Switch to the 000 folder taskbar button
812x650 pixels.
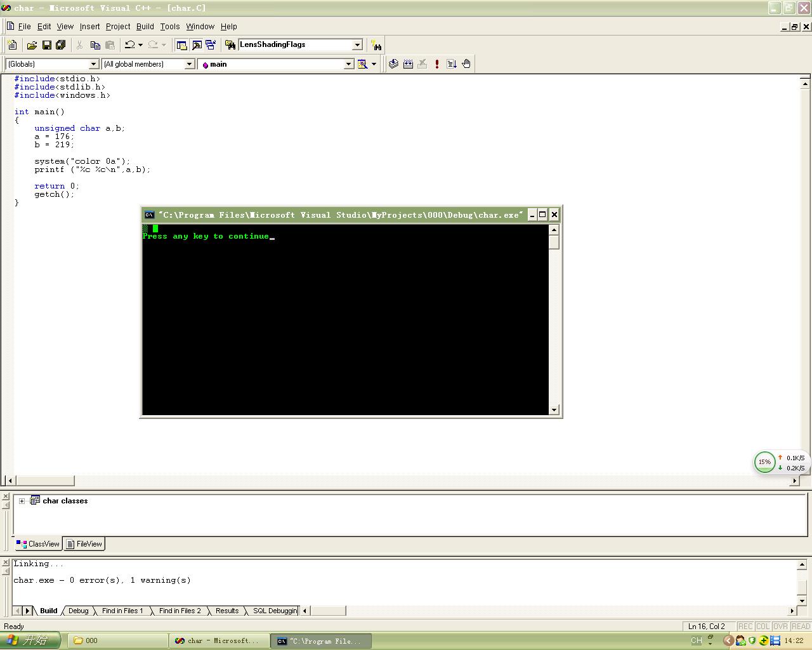click(118, 641)
